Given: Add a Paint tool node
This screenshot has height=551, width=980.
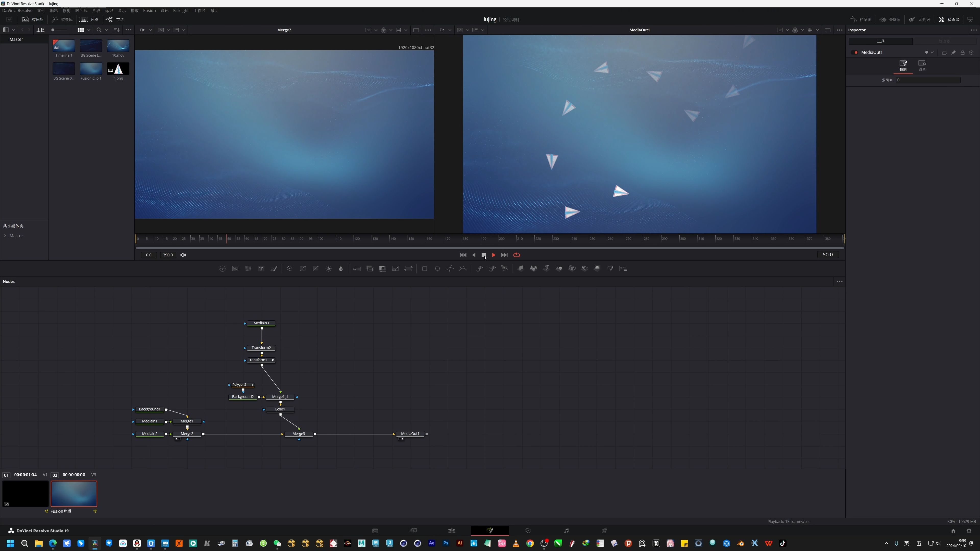Looking at the screenshot, I should pyautogui.click(x=274, y=269).
